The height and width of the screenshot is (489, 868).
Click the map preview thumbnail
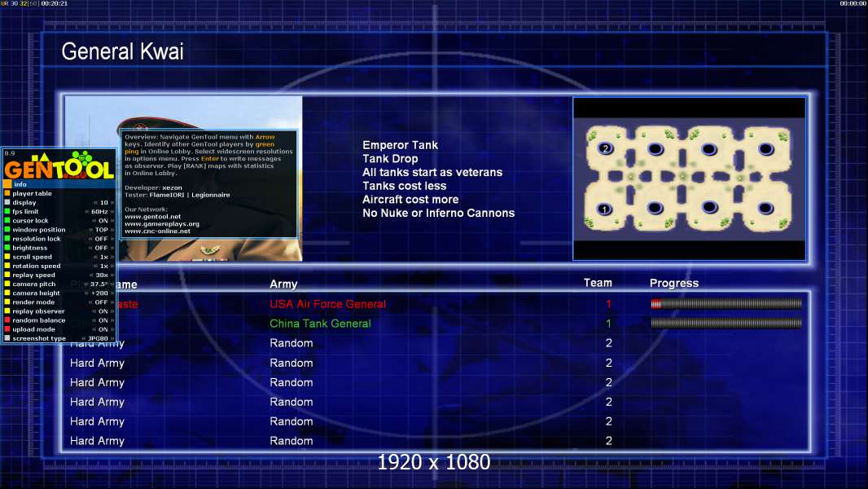coord(689,178)
